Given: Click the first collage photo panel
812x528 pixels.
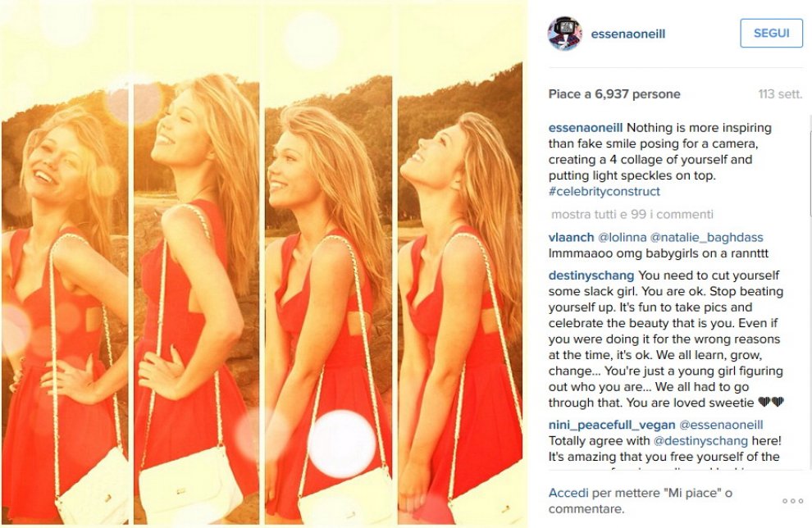Looking at the screenshot, I should 65,264.
